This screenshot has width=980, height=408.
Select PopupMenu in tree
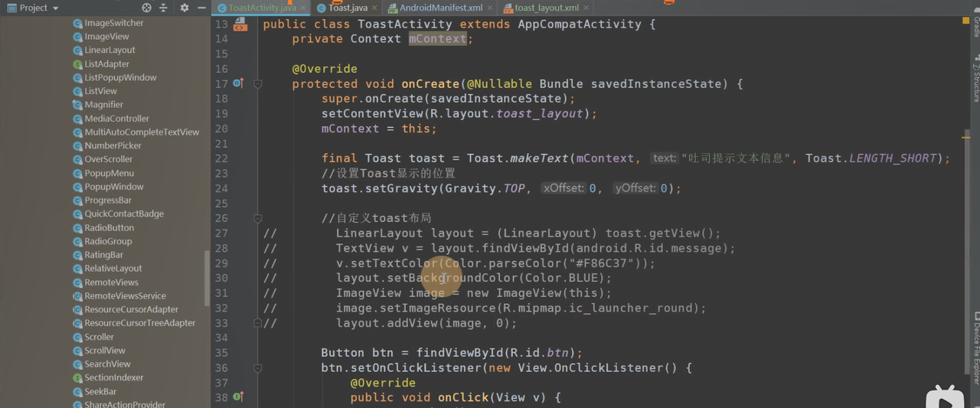pos(109,173)
